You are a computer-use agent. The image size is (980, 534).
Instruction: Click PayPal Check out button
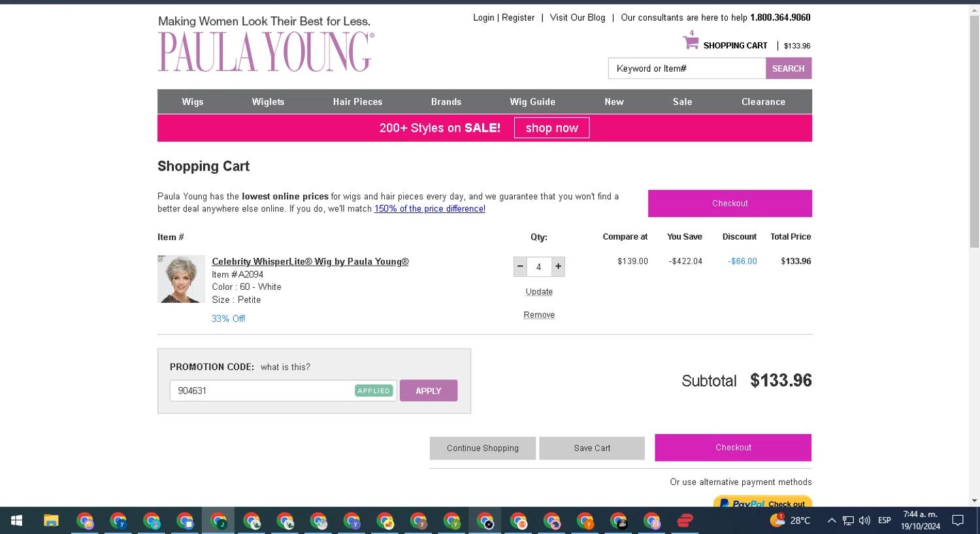point(762,501)
